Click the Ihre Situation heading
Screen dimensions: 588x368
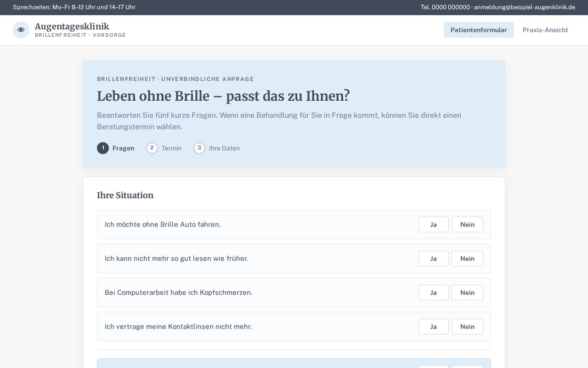(x=125, y=195)
